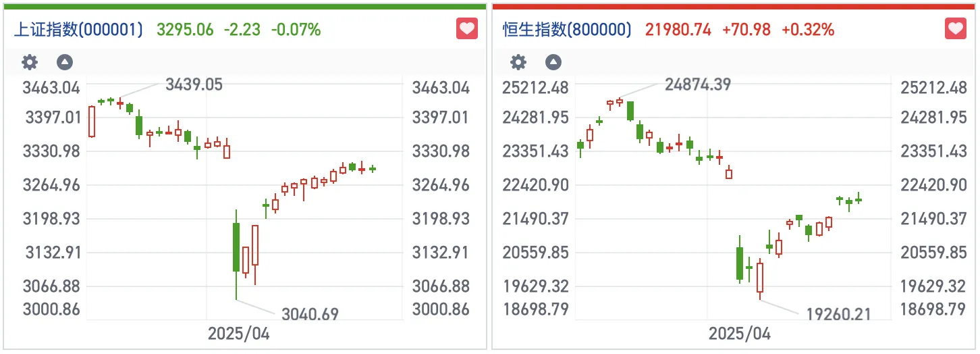This screenshot has width=980, height=354.
Task: Click the 2025/04 date label under 恒生指数
Action: 738,334
